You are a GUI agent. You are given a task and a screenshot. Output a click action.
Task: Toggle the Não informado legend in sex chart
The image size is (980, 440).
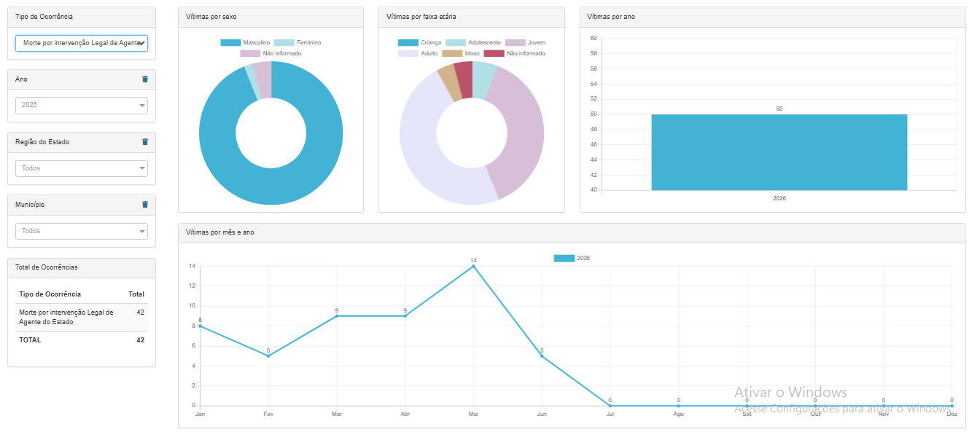tap(271, 53)
